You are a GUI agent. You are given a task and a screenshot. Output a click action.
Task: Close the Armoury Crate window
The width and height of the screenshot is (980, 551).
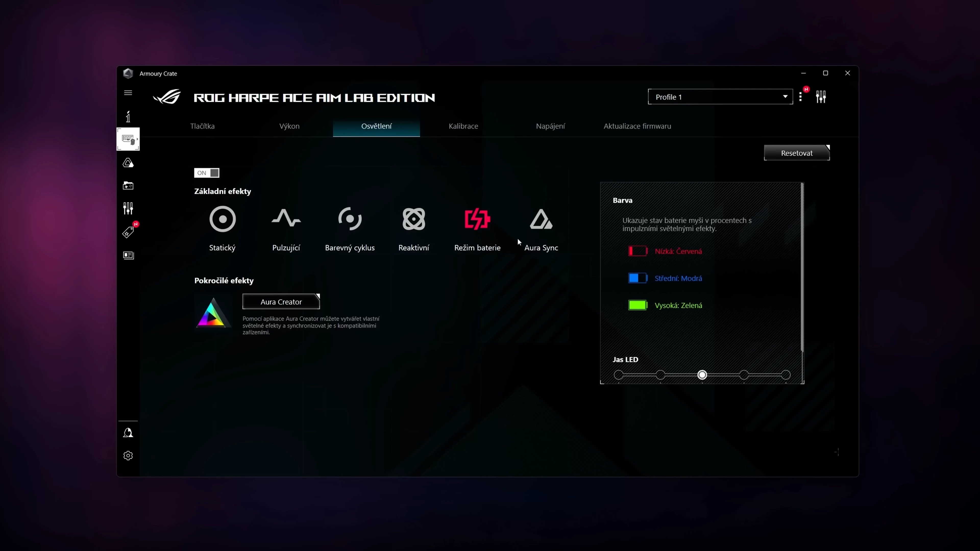[847, 73]
